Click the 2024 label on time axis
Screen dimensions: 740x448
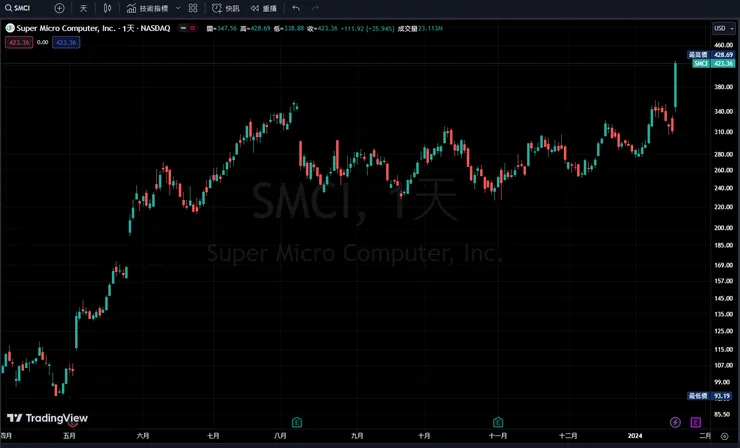coord(635,436)
